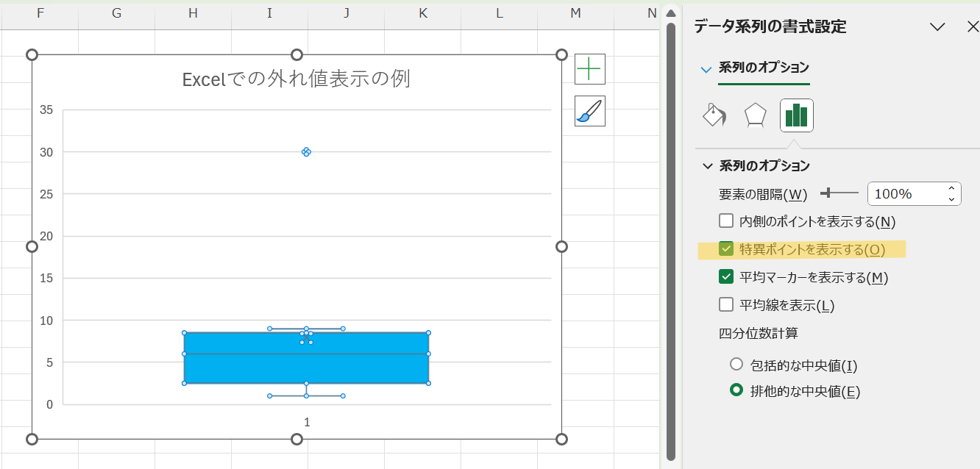Screen dimensions: 980x469
Task: Select the blue box of the box plot
Action: [x=243, y=368]
